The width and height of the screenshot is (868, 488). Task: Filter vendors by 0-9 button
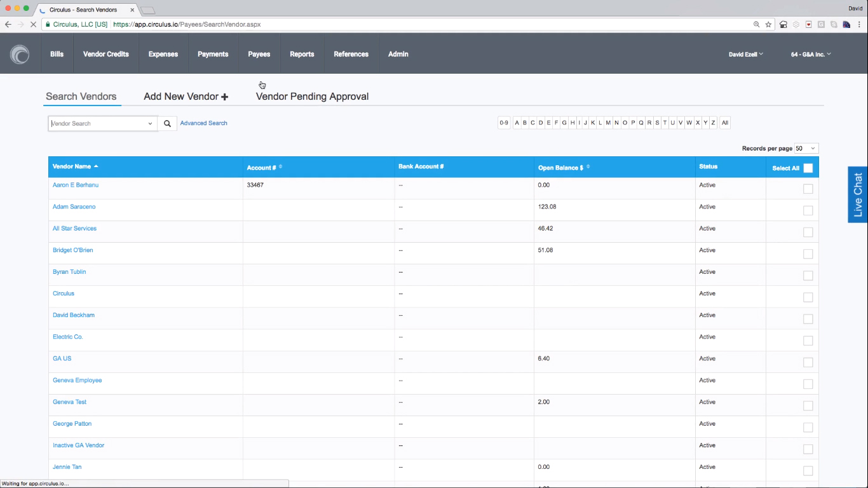[504, 123]
